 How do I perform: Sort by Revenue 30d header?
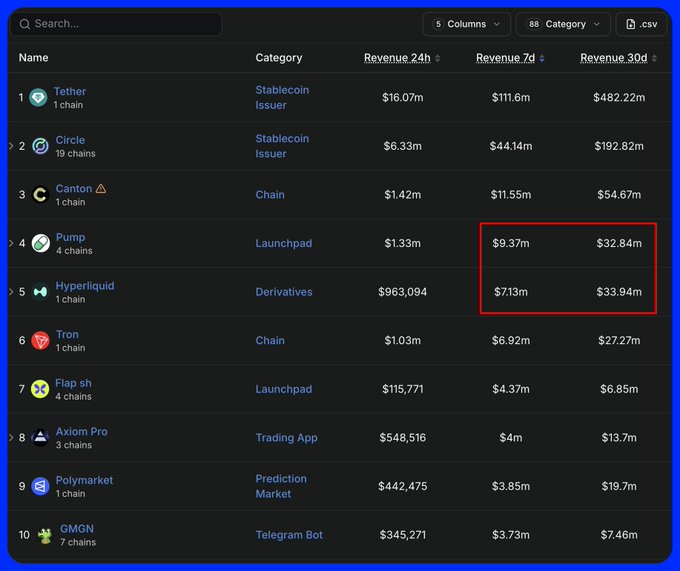point(614,58)
